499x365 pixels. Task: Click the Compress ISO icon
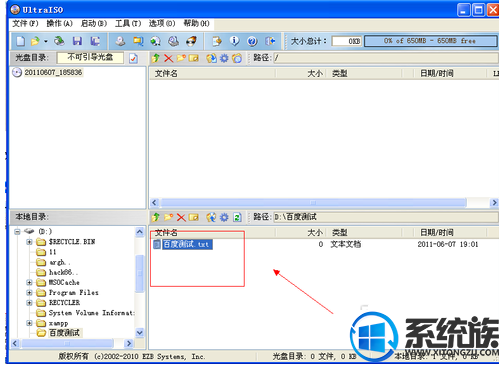click(138, 41)
